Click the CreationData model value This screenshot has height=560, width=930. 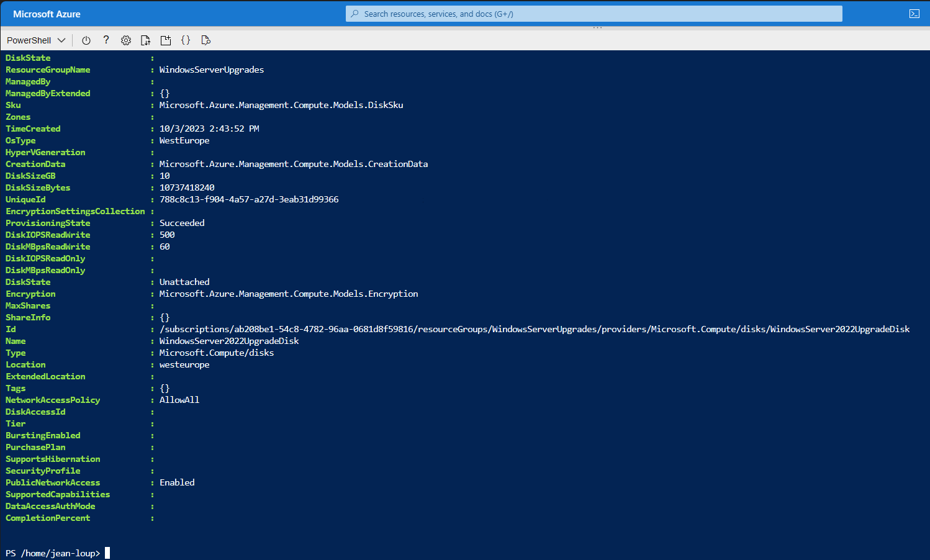point(294,164)
